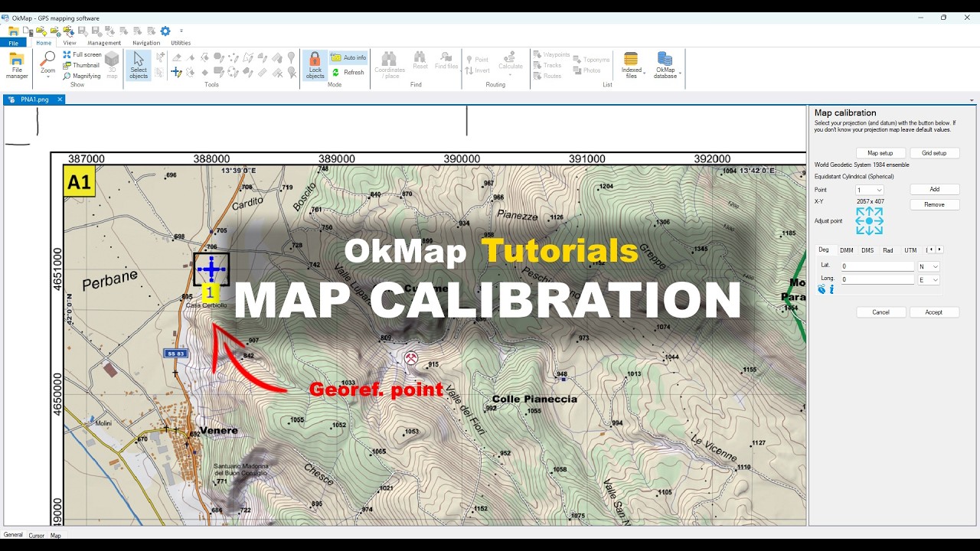
Task: Switch to the Utilities ribbon tab
Action: [181, 43]
